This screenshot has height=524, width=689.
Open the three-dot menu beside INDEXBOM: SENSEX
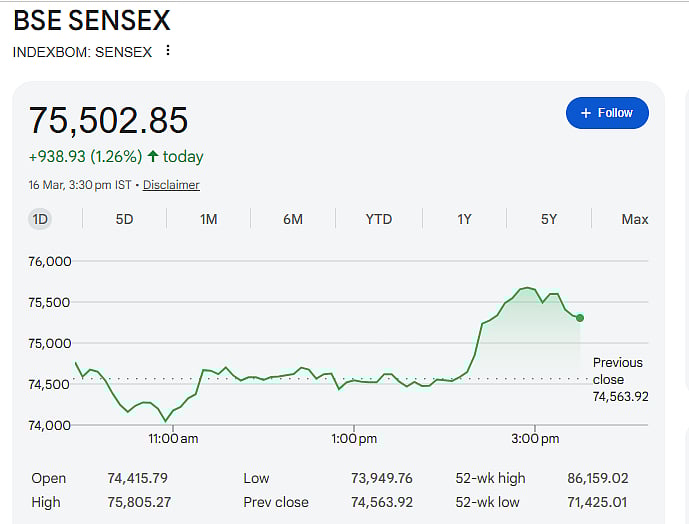[x=168, y=51]
